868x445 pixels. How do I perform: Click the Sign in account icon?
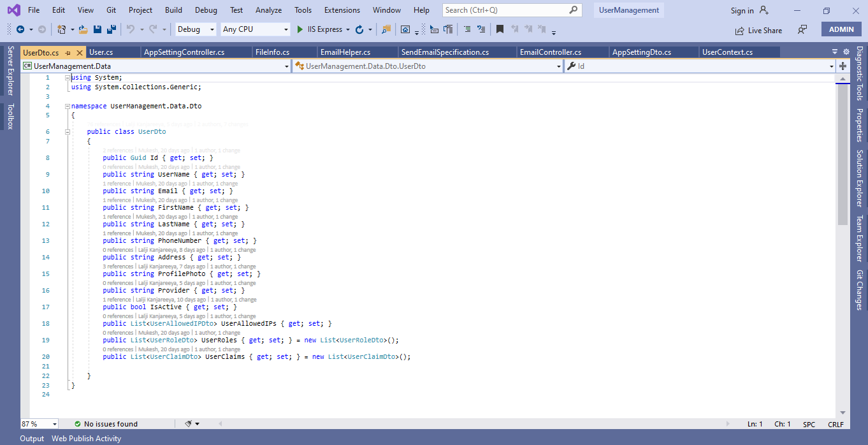[764, 10]
